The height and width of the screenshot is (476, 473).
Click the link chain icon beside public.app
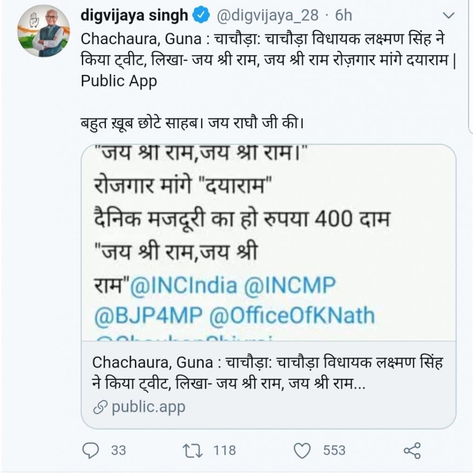(x=100, y=408)
